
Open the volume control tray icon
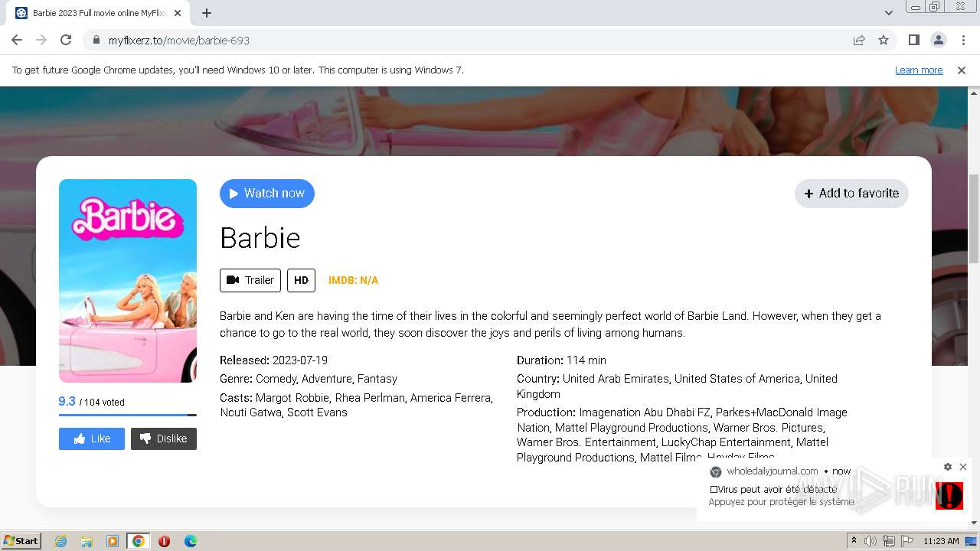(x=871, y=541)
